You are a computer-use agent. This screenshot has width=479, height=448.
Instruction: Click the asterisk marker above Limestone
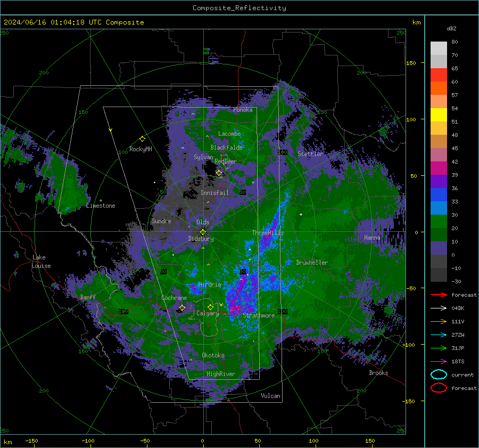(101, 201)
